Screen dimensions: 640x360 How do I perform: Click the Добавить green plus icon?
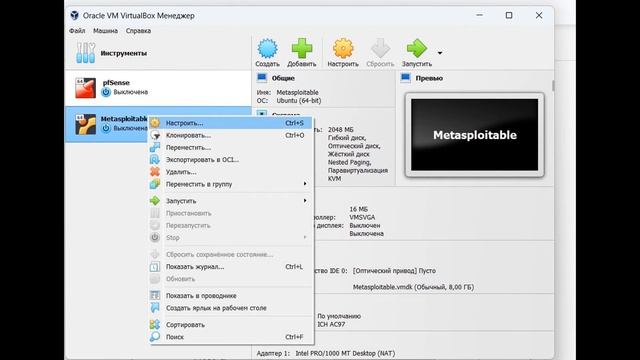coord(302,49)
